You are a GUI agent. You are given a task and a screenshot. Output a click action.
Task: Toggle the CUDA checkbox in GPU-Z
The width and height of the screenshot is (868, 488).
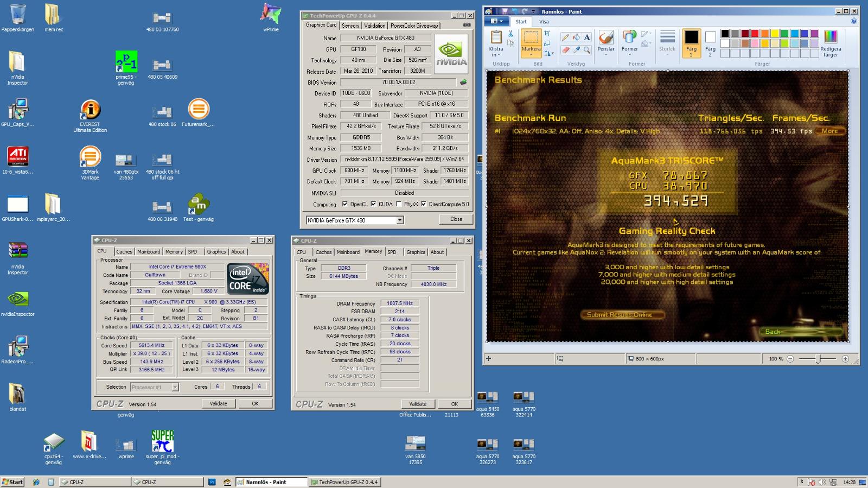373,204
